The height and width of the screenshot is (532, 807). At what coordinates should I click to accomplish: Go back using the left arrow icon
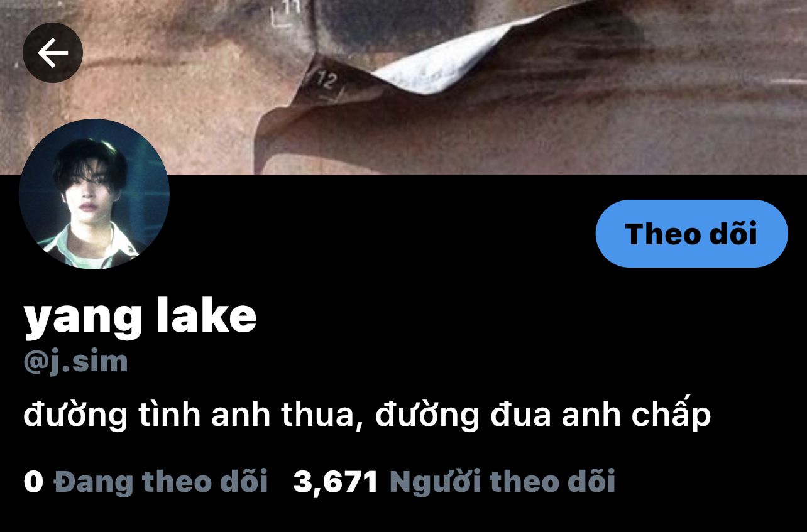click(x=53, y=53)
